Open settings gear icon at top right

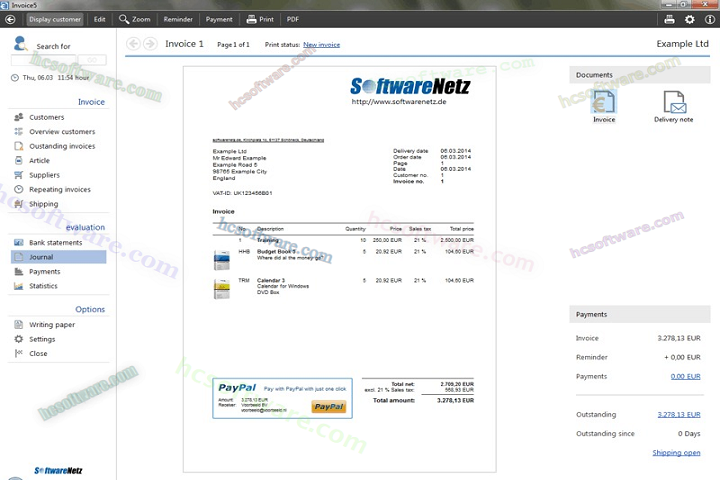point(690,19)
